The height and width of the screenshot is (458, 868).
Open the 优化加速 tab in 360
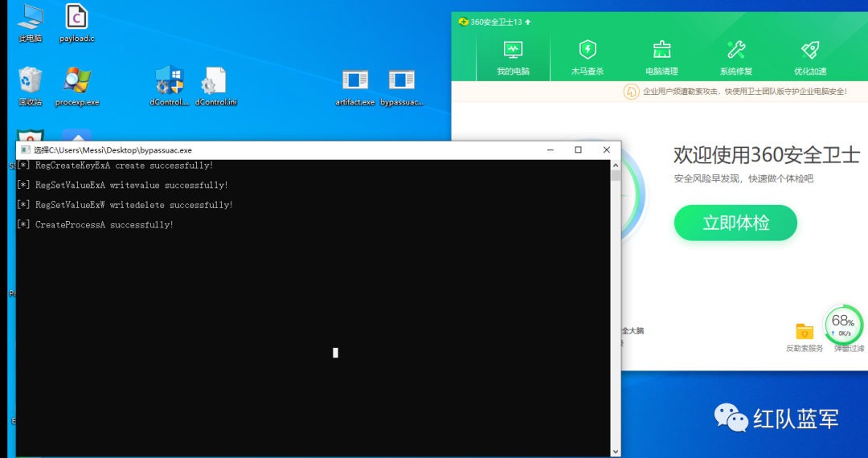click(x=810, y=58)
